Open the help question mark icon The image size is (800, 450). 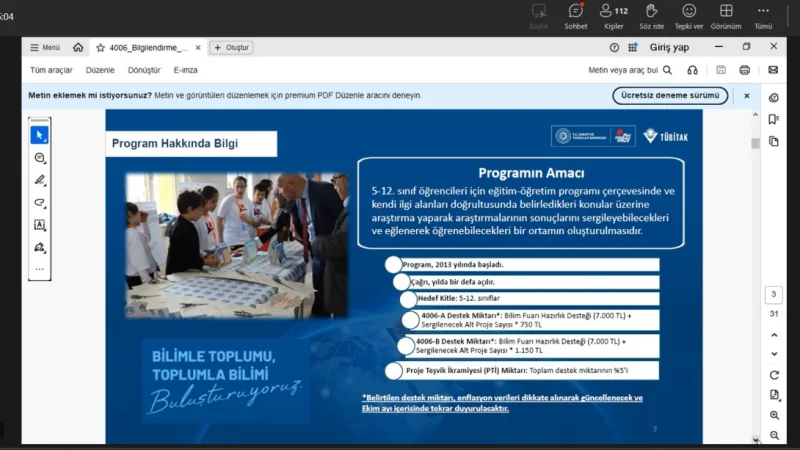pyautogui.click(x=614, y=47)
